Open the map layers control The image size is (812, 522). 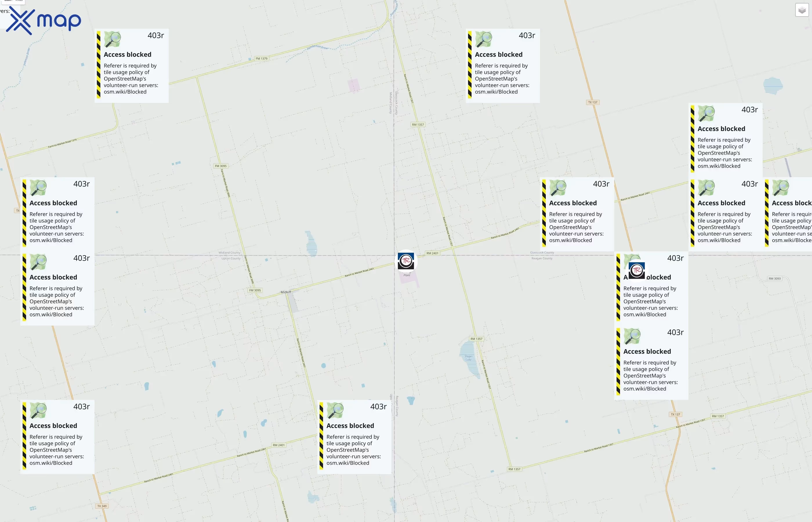[802, 10]
